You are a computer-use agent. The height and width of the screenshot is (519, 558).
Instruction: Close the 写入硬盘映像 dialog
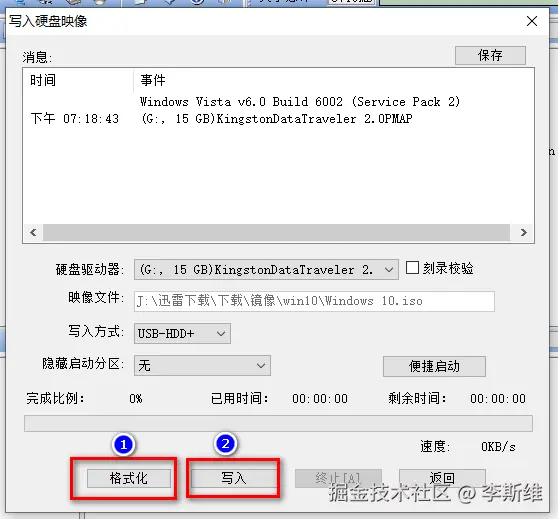pyautogui.click(x=532, y=21)
